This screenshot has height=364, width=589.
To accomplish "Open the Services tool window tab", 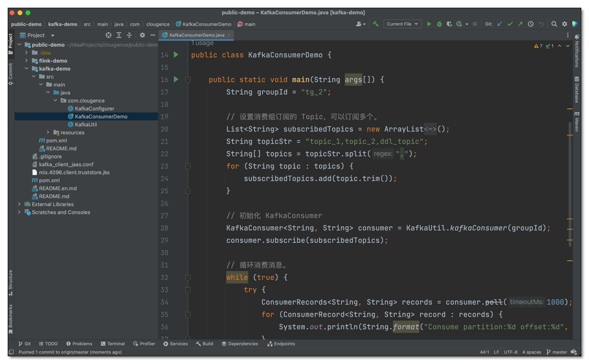I will [x=175, y=344].
